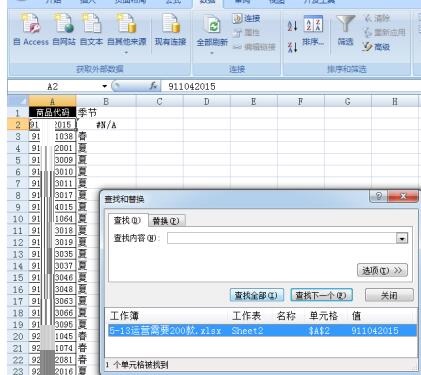Click the 清除 clear filter button

click(x=377, y=18)
